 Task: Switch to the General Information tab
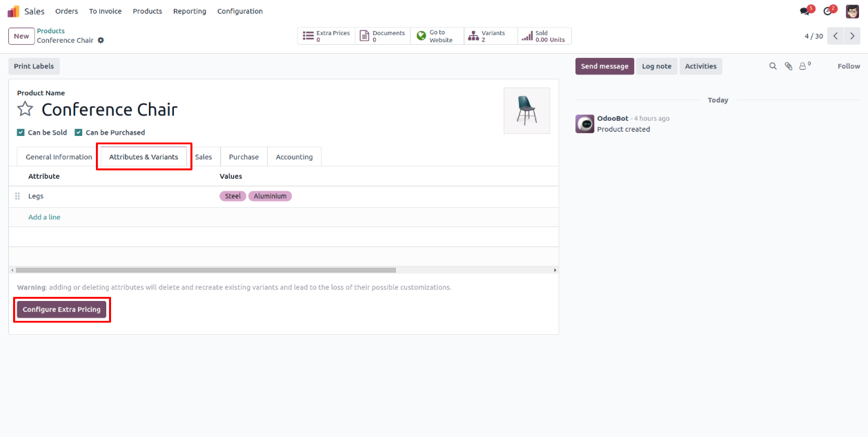(x=59, y=157)
